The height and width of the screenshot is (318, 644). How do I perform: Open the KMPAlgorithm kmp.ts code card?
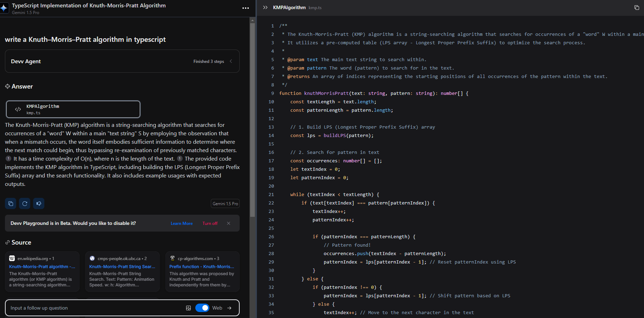73,109
